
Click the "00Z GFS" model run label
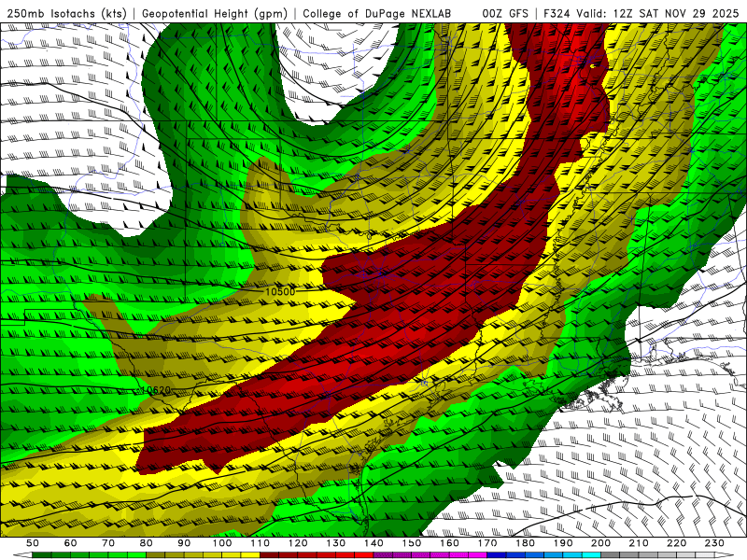point(505,13)
